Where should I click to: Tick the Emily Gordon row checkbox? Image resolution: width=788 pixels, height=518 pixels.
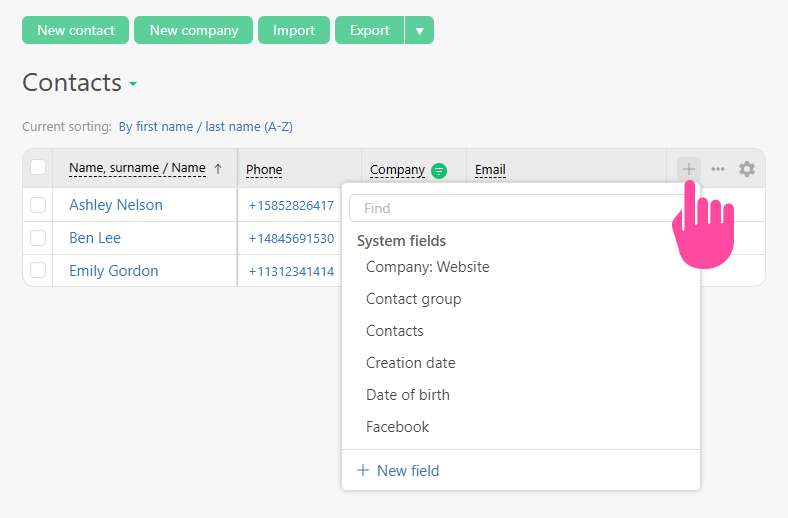pyautogui.click(x=38, y=271)
